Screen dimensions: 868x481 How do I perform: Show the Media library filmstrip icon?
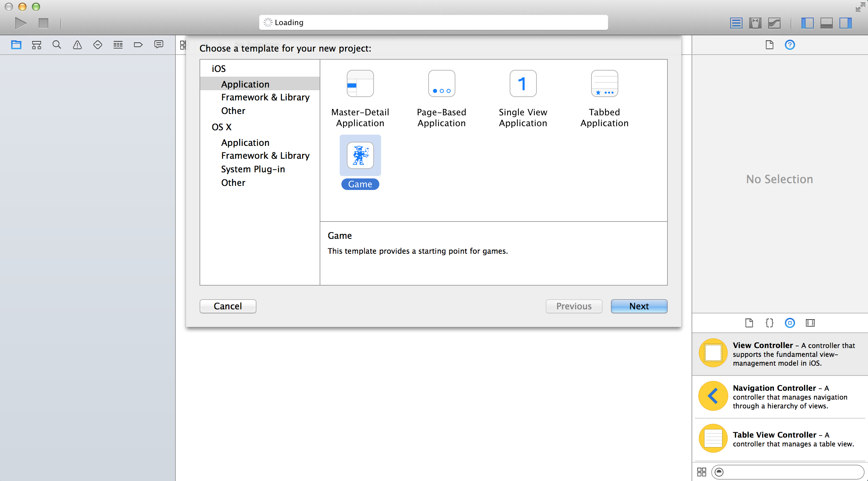pyautogui.click(x=810, y=323)
